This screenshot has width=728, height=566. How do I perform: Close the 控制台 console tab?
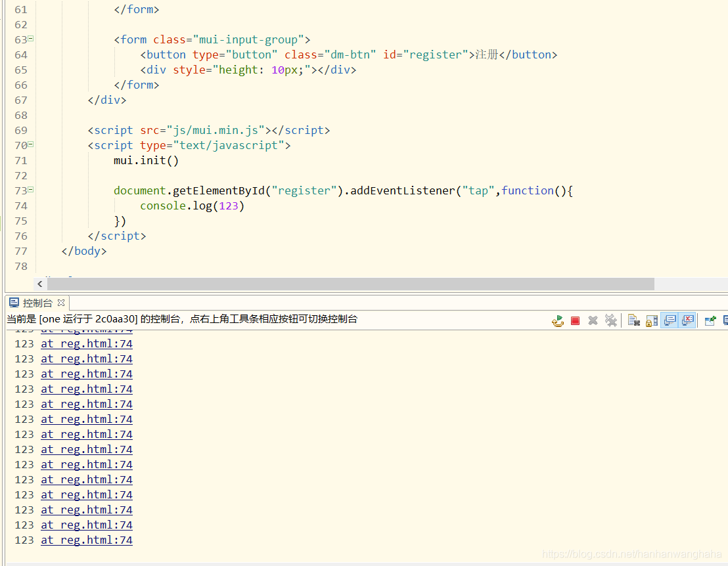(x=61, y=303)
